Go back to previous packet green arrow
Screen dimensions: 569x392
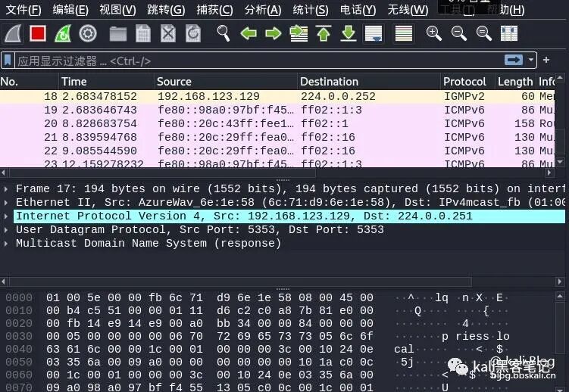[x=249, y=34]
